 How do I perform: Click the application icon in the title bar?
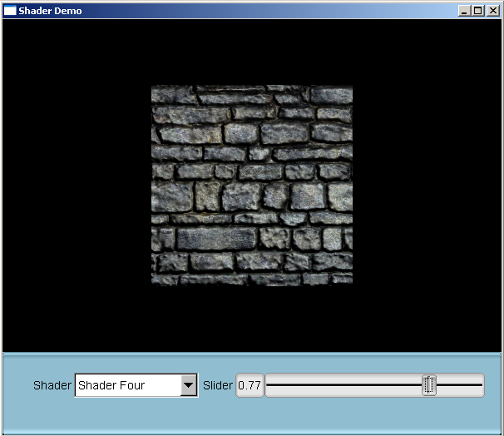(10, 10)
